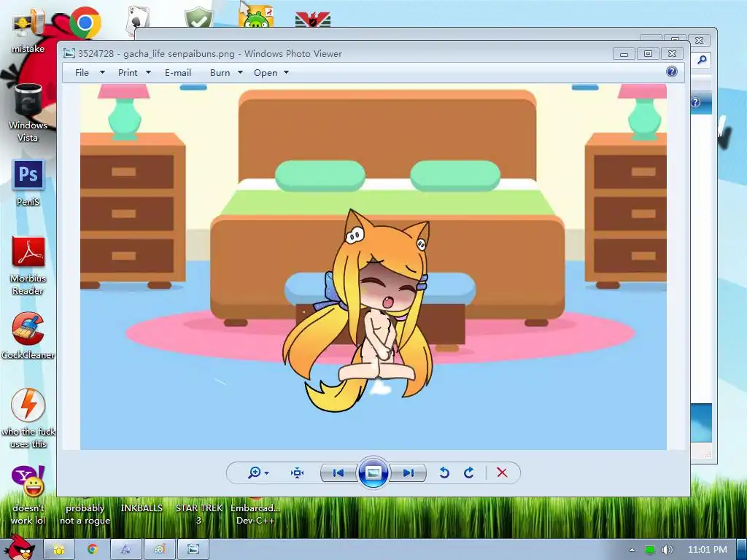Delete the picture with the red X
Screen dimensions: 747x560
(x=502, y=472)
